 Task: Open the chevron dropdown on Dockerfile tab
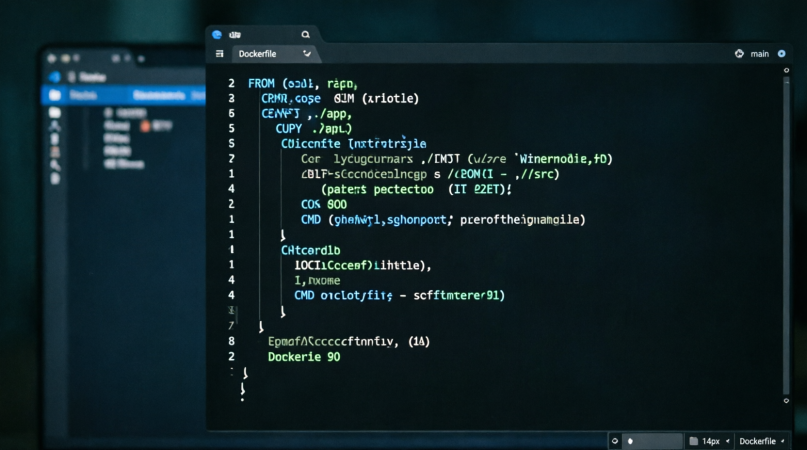click(x=307, y=54)
